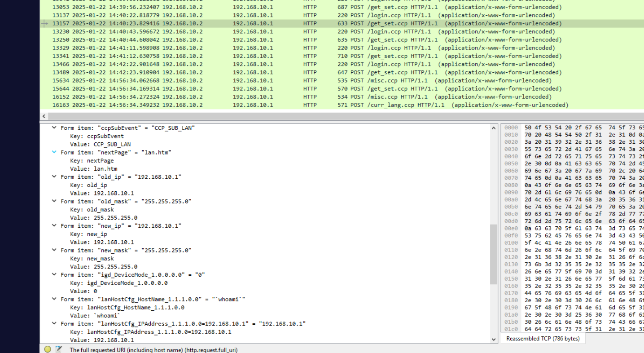
Task: Click left arrow of horizontal packet list scrollbar
Action: 44,116
